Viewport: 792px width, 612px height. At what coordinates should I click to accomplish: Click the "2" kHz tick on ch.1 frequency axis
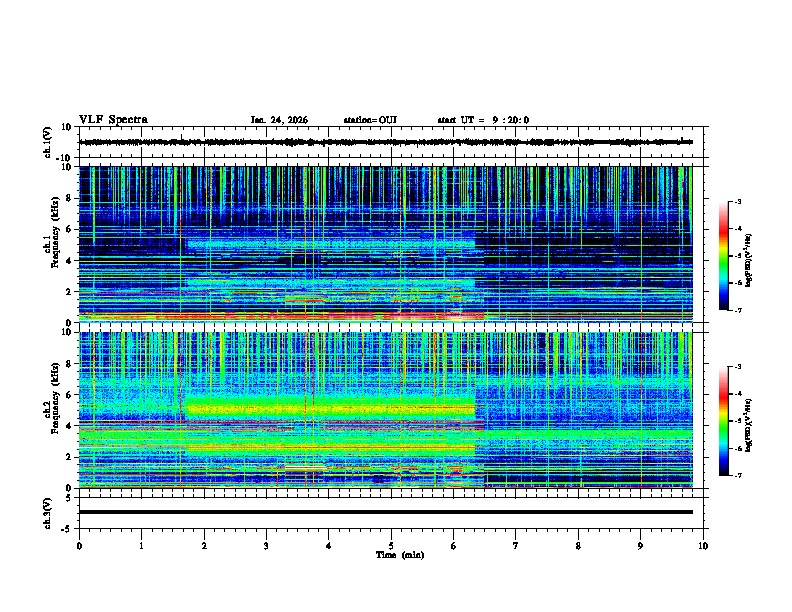pos(69,291)
